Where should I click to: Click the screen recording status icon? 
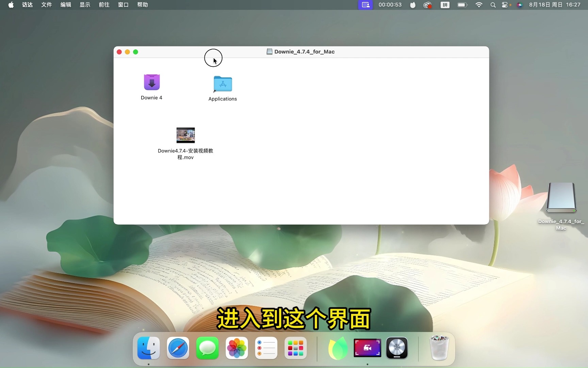[x=365, y=5]
